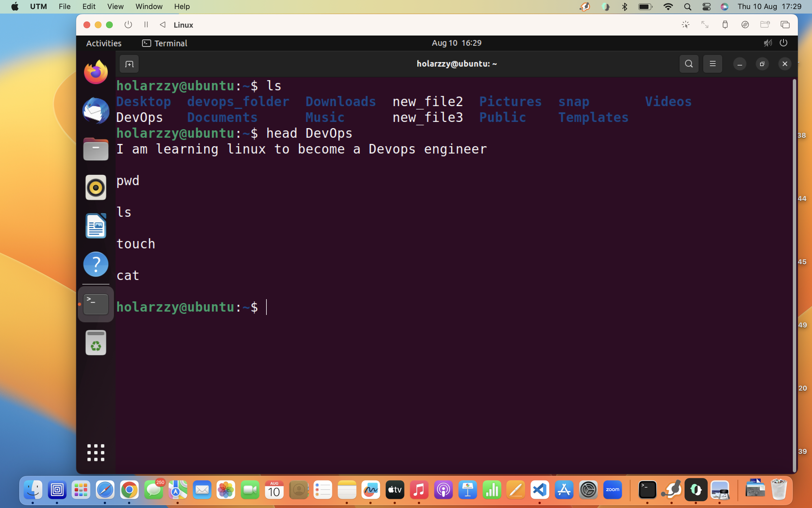Open the UTM USB devices icon
The width and height of the screenshot is (812, 508).
725,25
